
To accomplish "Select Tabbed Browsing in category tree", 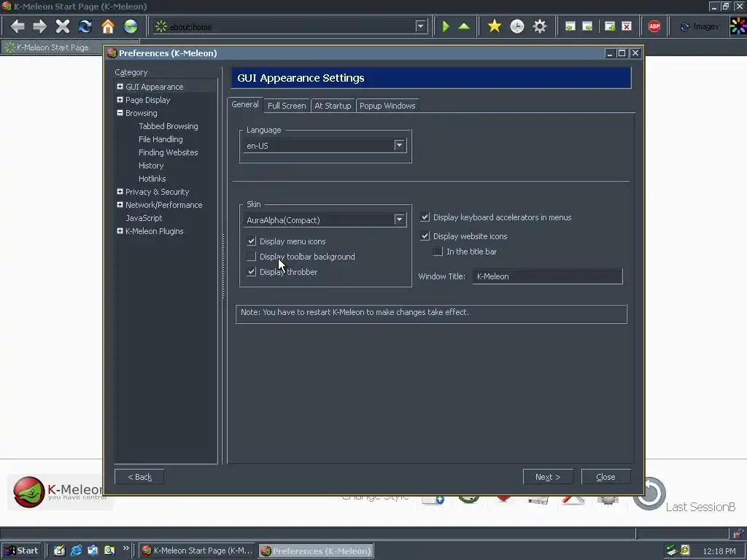I will 169,126.
